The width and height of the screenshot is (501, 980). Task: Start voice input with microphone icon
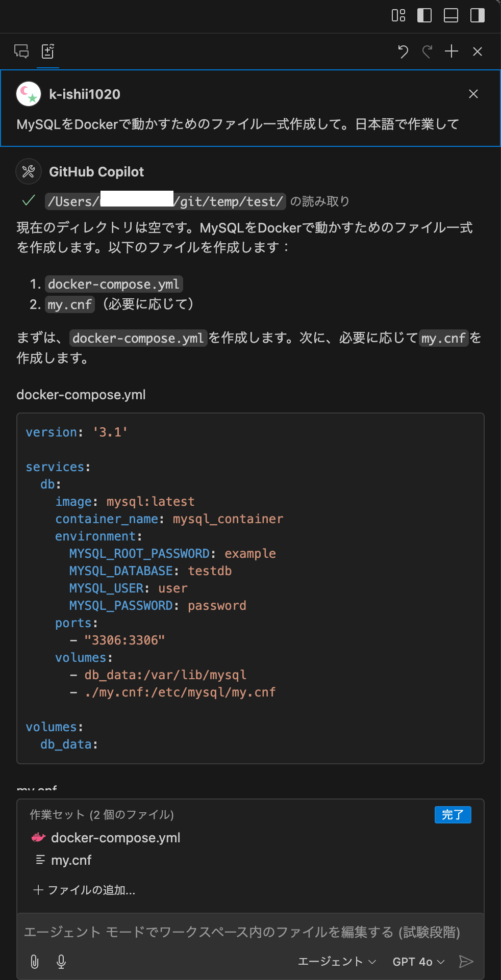click(61, 962)
